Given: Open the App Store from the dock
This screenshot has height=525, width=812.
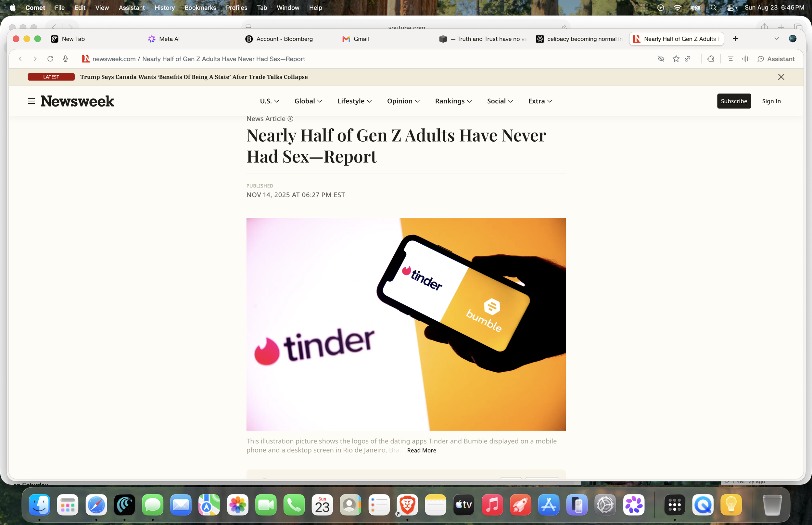Looking at the screenshot, I should coord(549,505).
